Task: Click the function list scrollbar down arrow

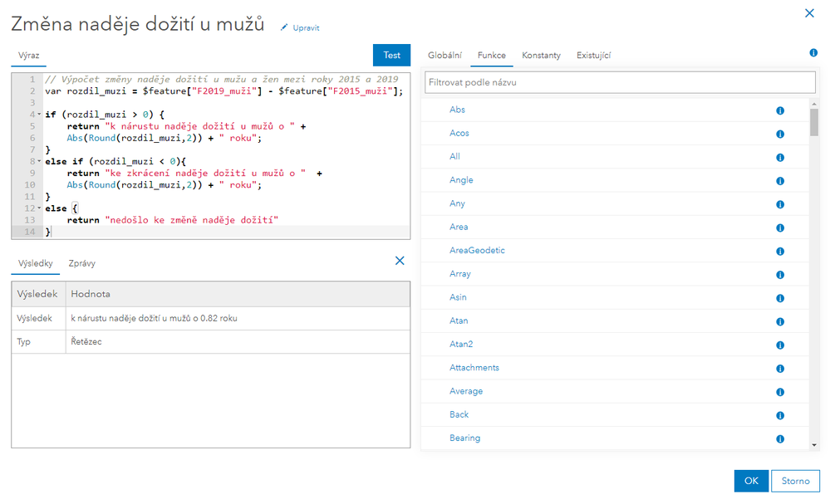Action: click(814, 445)
